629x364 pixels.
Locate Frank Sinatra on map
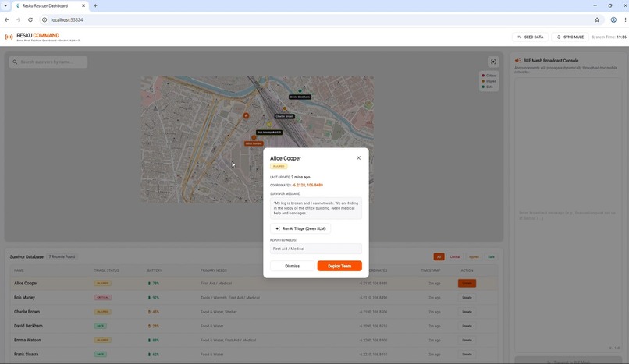pyautogui.click(x=467, y=354)
